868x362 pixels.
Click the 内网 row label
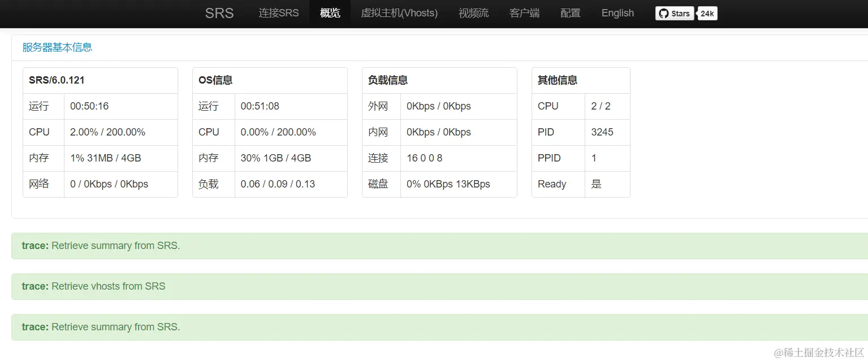[x=378, y=132]
